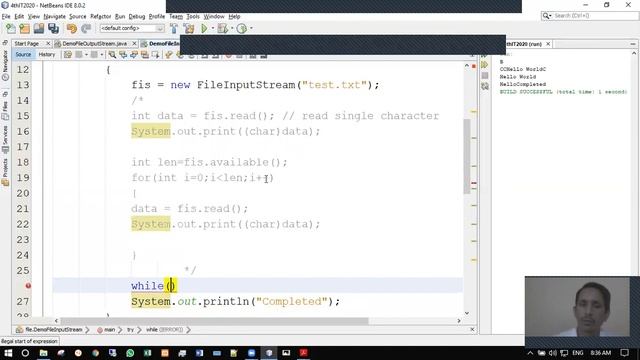Click the Undo toolbar icon
This screenshot has width=640, height=360.
click(x=72, y=29)
